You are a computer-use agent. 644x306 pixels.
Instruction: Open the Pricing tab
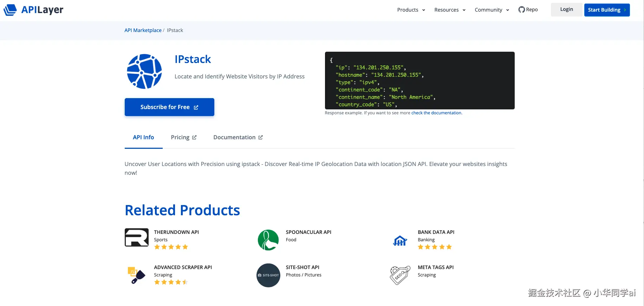(183, 137)
